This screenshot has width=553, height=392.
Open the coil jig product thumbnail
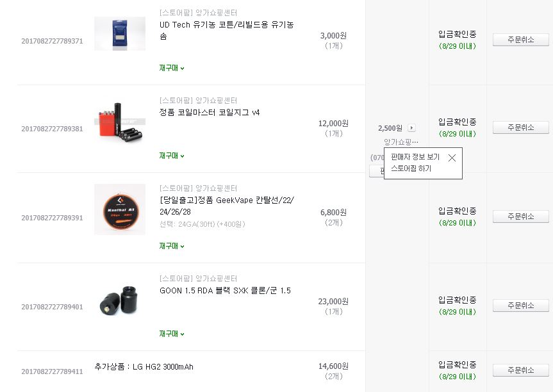[120, 122]
